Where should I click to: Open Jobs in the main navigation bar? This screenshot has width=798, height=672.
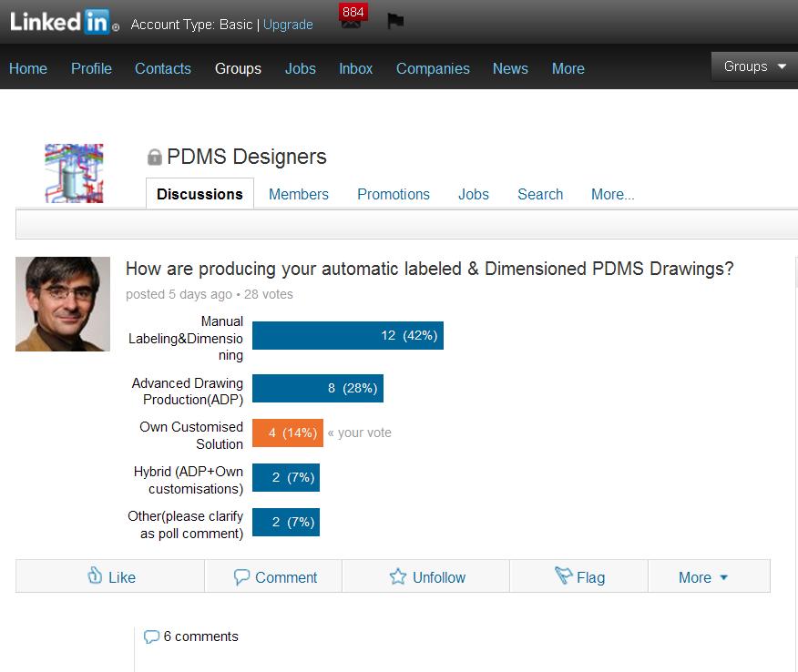click(x=301, y=68)
